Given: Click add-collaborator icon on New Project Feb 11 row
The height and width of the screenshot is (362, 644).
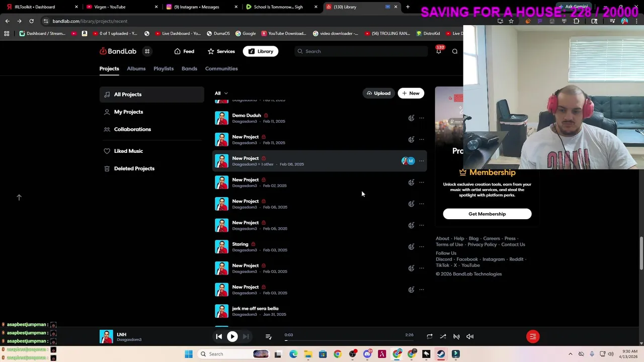Looking at the screenshot, I should pos(411,140).
